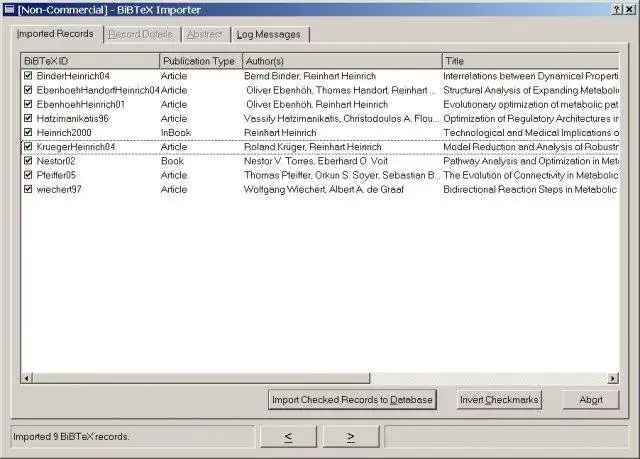Screen dimensions: 640x459
Task: Click author cell Reinhart Heinrich in Heinrich2000 row
Action: coord(280,133)
